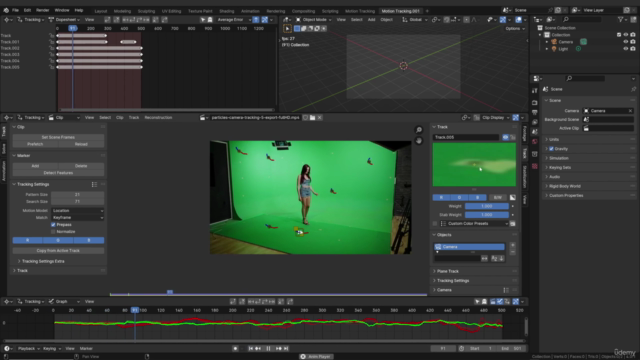Toggle the Normalize checkbox
This screenshot has height=360, width=640.
point(53,232)
